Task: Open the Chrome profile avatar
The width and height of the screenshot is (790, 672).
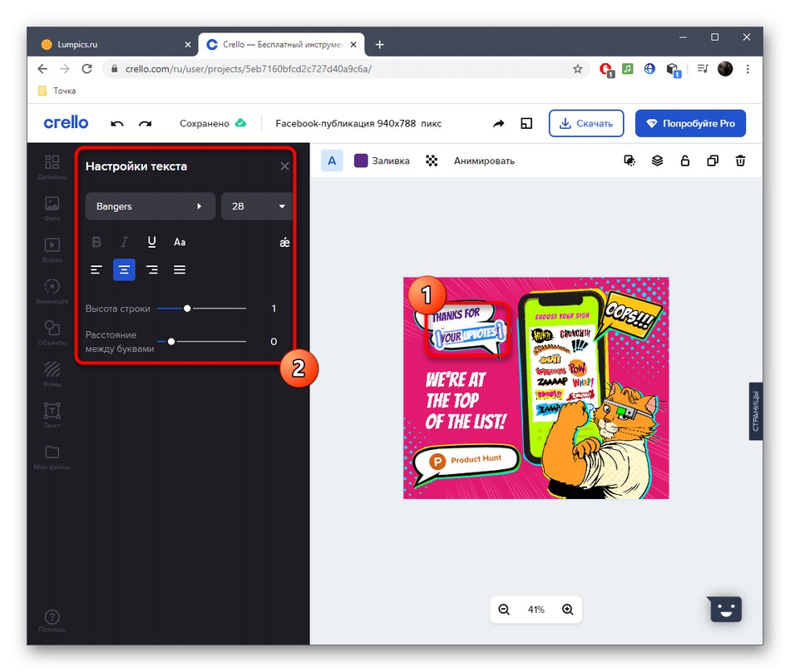Action: tap(725, 69)
